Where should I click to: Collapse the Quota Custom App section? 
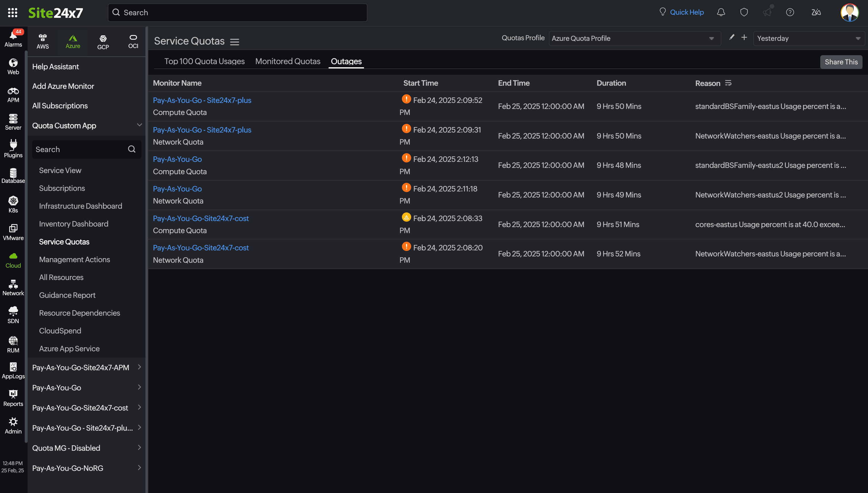point(139,125)
